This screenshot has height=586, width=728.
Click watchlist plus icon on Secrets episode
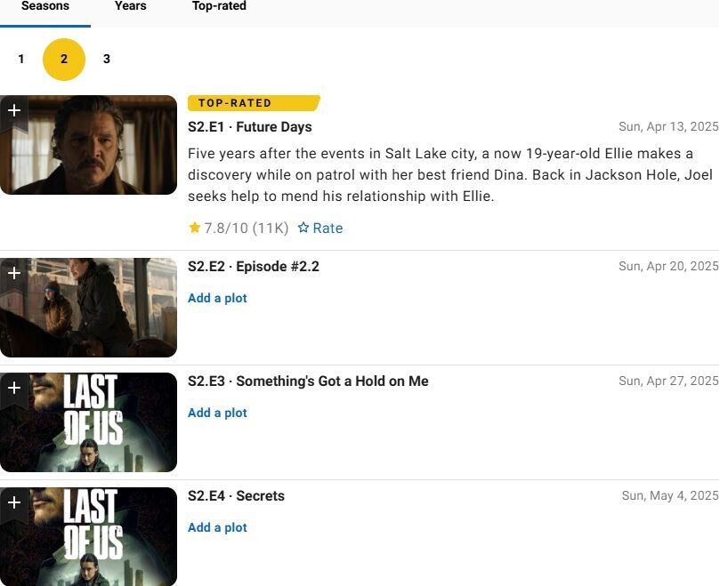pyautogui.click(x=14, y=502)
